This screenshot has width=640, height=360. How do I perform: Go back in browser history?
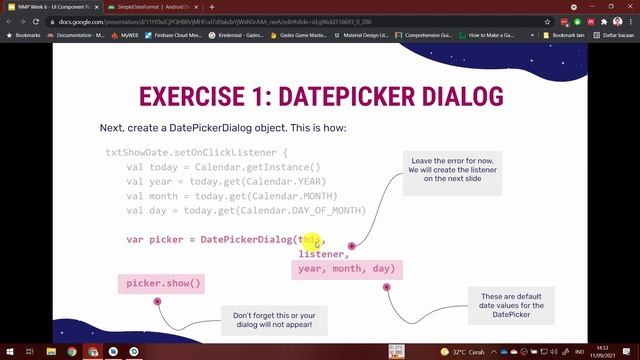pyautogui.click(x=9, y=22)
